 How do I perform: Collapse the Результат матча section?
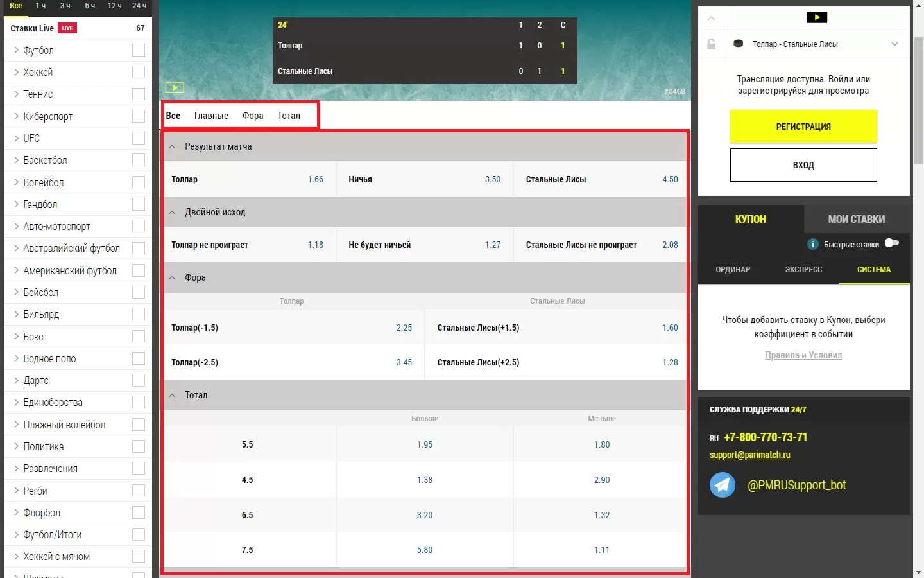tap(172, 147)
